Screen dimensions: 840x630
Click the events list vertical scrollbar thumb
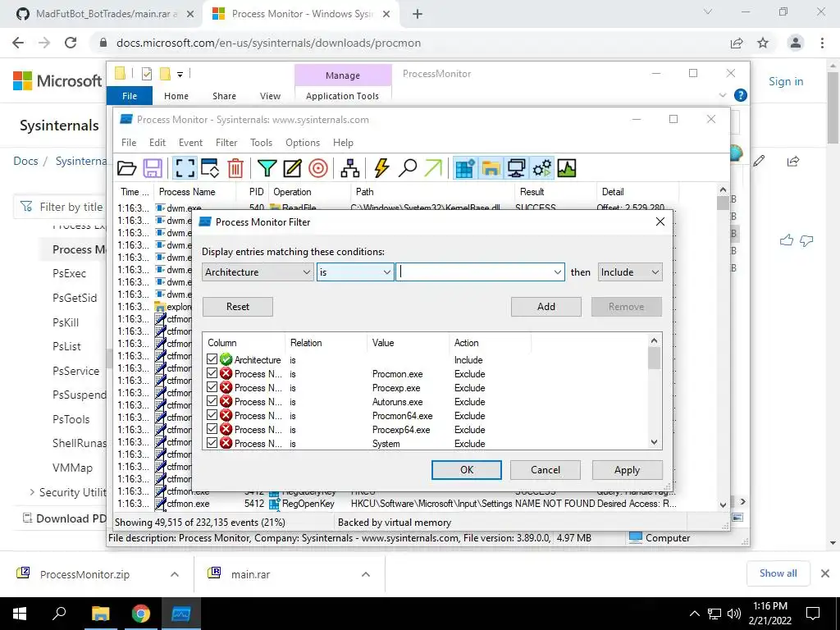723,203
